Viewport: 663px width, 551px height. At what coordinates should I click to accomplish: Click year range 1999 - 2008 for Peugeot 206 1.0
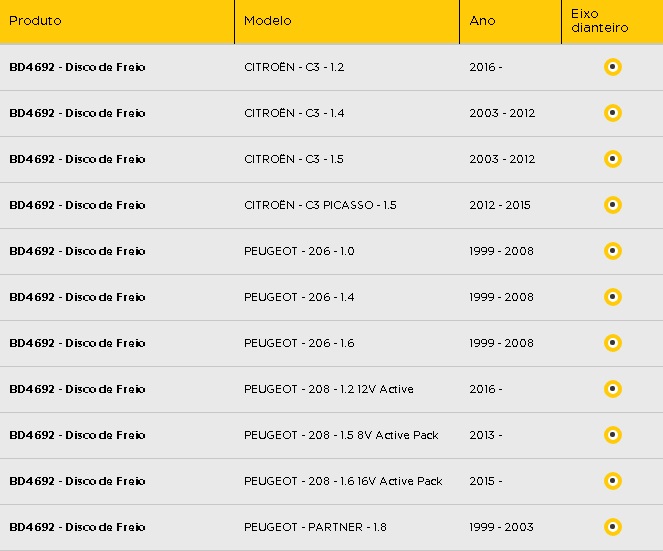[501, 251]
